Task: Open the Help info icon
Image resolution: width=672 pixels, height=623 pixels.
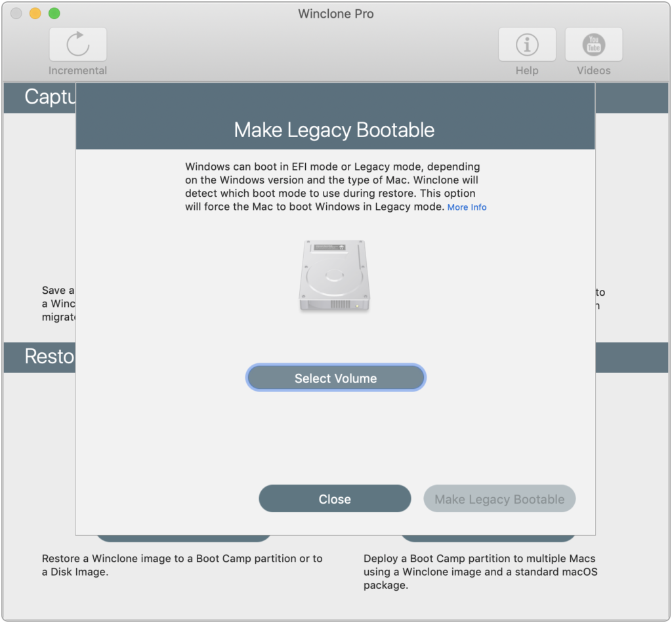Action: point(527,44)
